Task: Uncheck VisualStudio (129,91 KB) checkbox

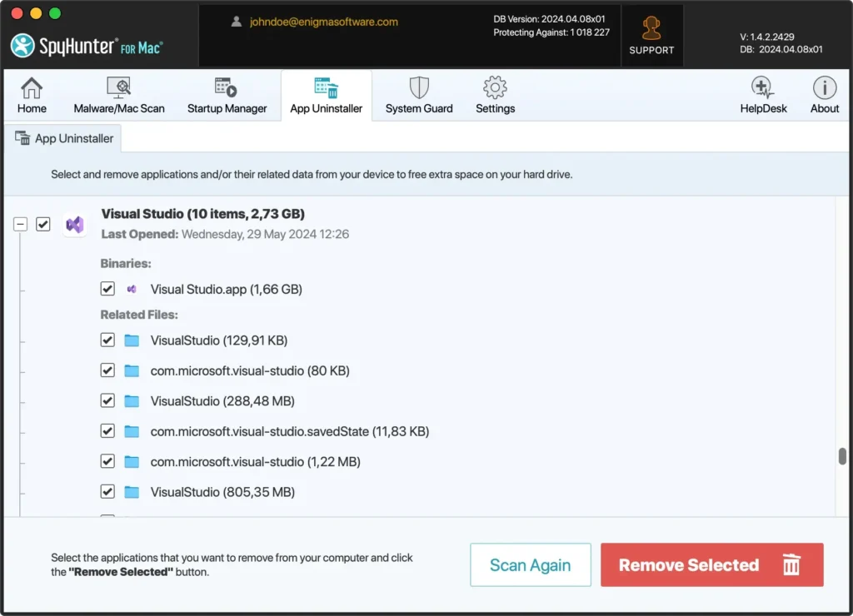Action: [x=107, y=340]
